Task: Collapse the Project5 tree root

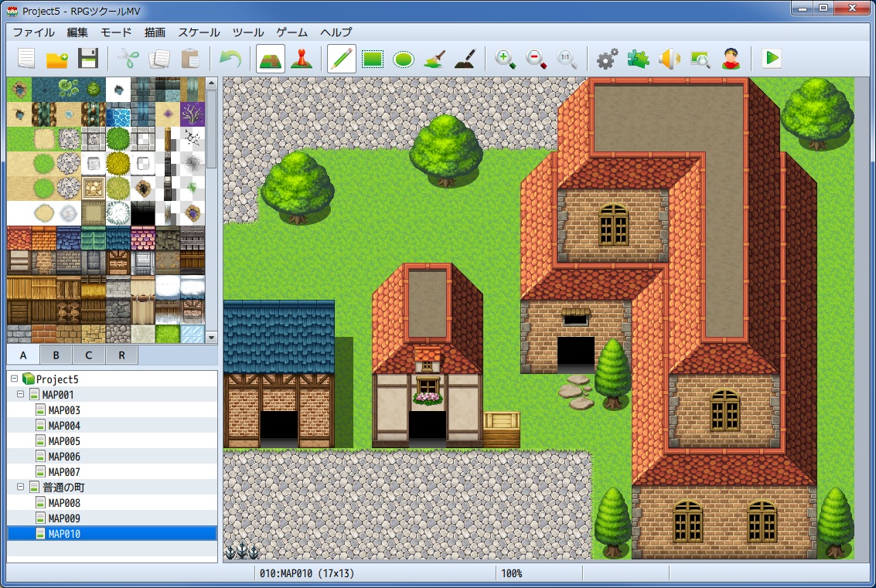Action: tap(15, 379)
